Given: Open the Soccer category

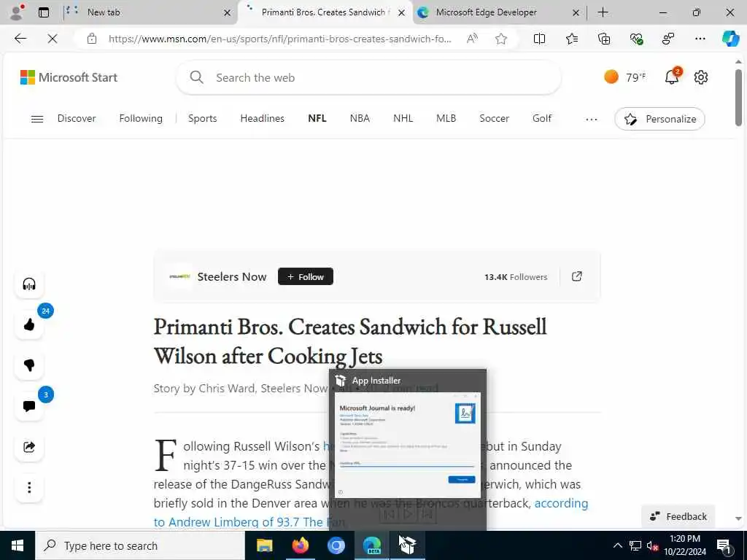Looking at the screenshot, I should coord(494,118).
